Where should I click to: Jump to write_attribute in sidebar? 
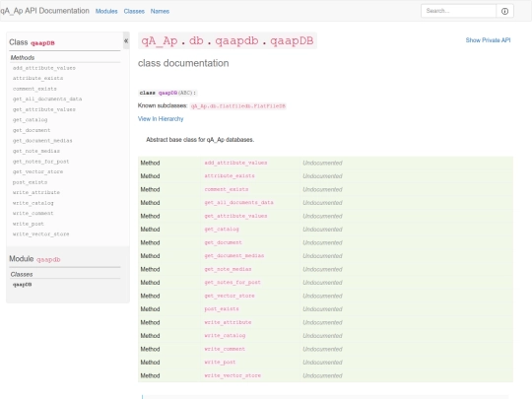coord(36,192)
